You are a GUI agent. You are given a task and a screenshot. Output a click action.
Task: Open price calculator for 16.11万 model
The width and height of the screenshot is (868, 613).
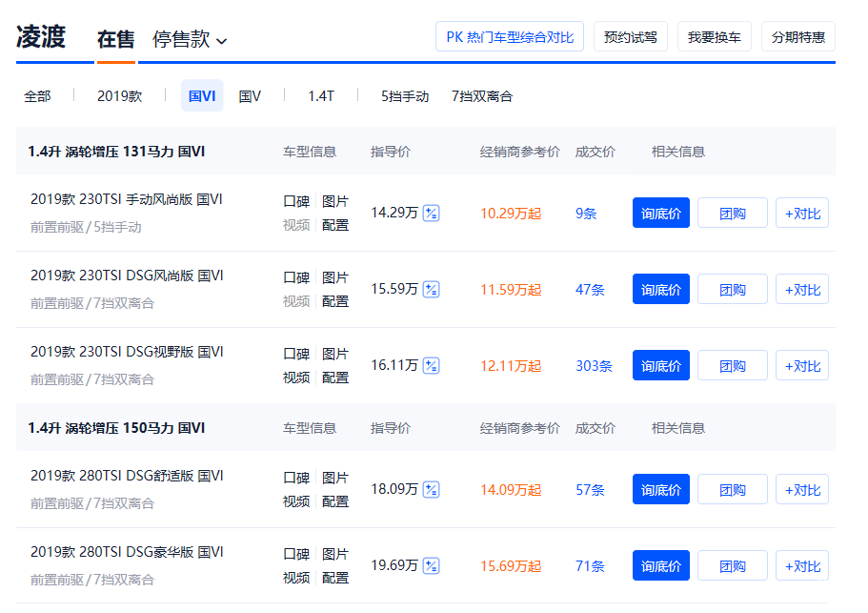(x=431, y=365)
